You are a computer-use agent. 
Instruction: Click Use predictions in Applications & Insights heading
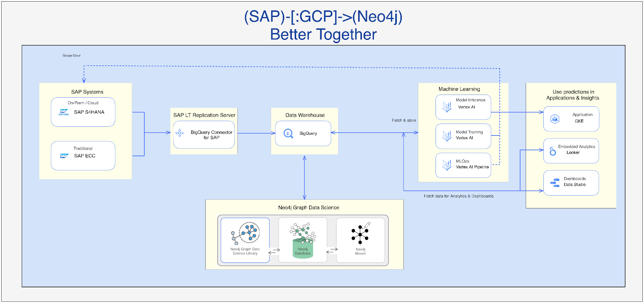[573, 95]
